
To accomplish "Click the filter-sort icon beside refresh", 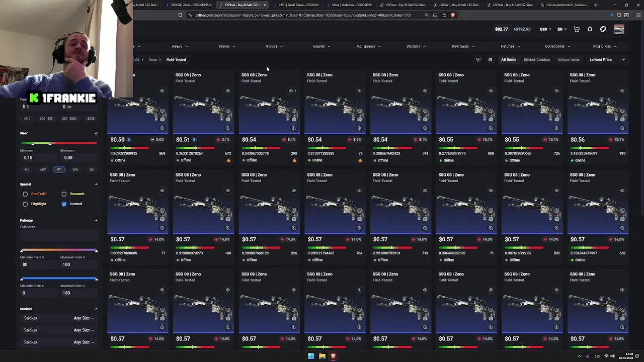I will pyautogui.click(x=478, y=60).
